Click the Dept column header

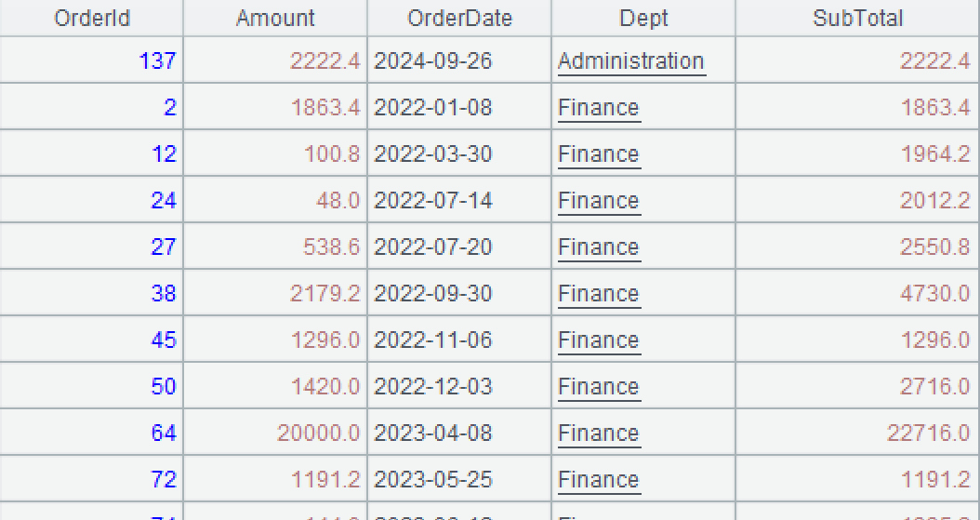coord(642,19)
